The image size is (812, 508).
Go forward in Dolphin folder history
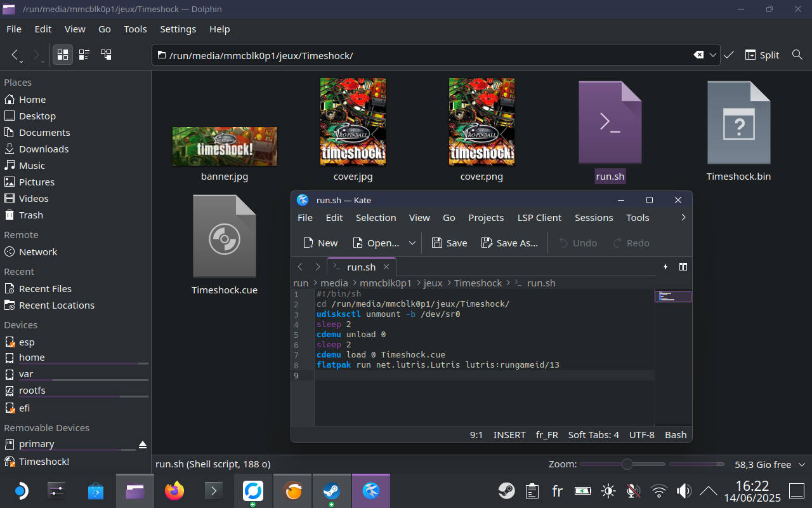coord(37,55)
